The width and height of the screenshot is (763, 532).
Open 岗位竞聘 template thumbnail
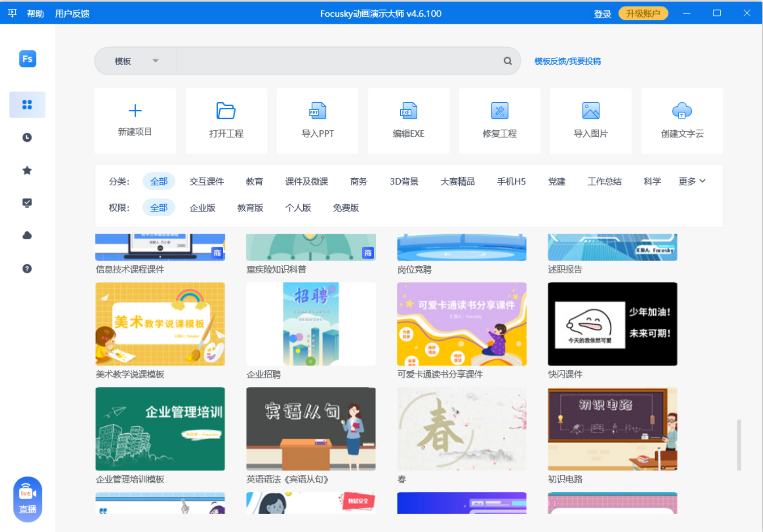tap(461, 247)
